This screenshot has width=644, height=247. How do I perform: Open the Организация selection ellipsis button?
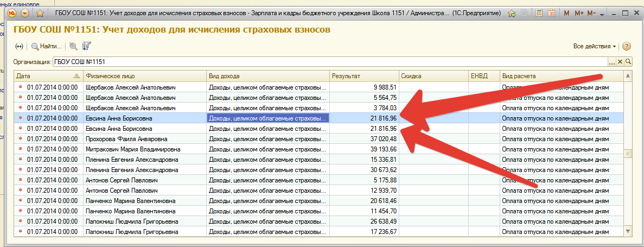613,62
